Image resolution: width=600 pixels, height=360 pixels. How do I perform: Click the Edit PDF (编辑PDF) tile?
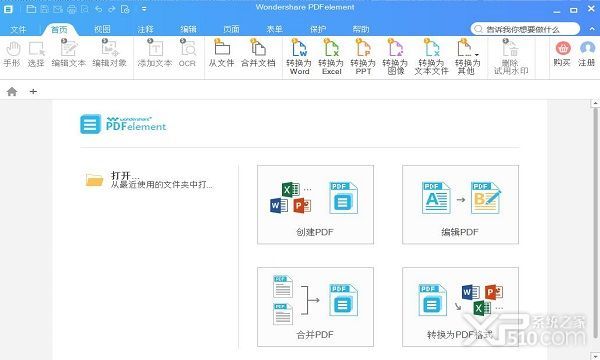point(460,205)
